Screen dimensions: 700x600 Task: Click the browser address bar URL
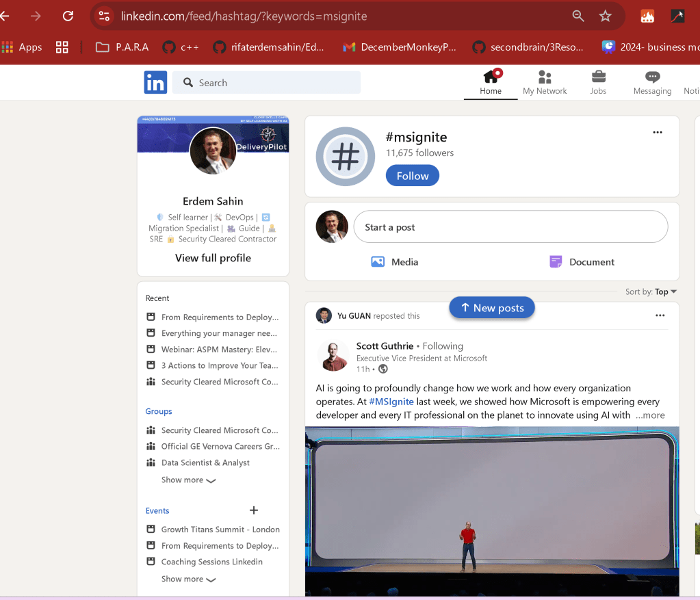(244, 16)
